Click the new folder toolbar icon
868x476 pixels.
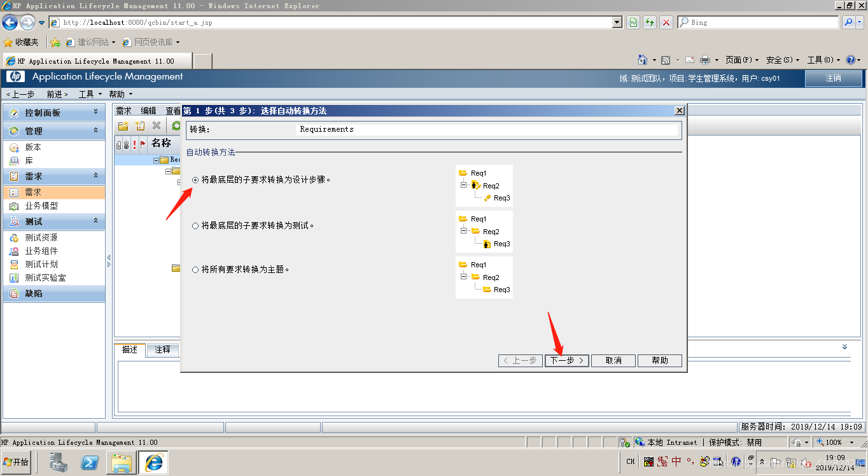tap(123, 126)
